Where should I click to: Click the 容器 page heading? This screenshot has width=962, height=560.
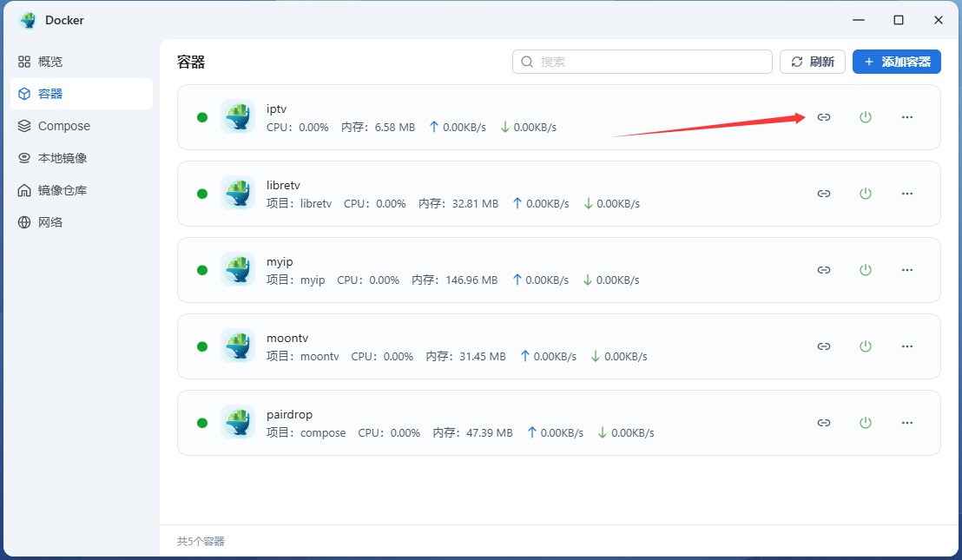point(191,62)
